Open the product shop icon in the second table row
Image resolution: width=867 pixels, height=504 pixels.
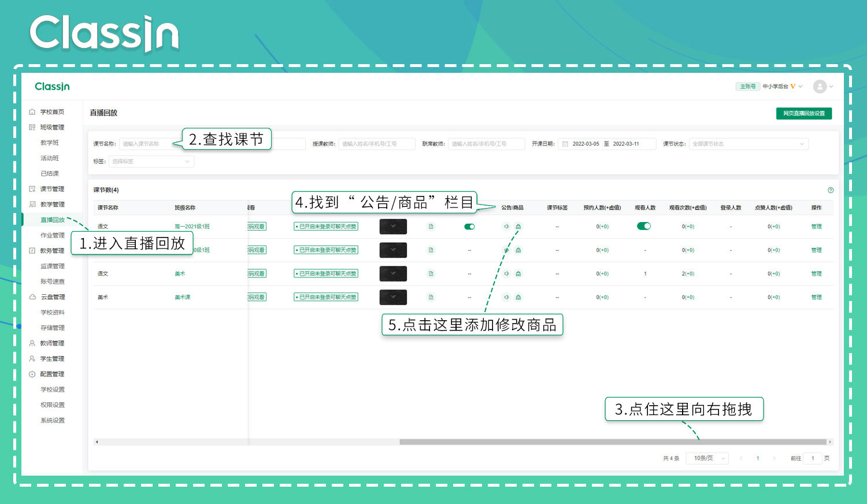(x=518, y=250)
